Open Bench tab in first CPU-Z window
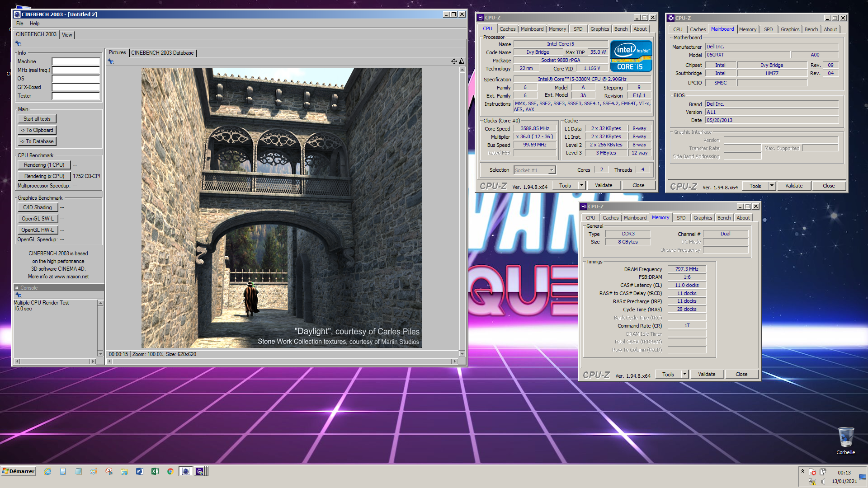 [621, 29]
